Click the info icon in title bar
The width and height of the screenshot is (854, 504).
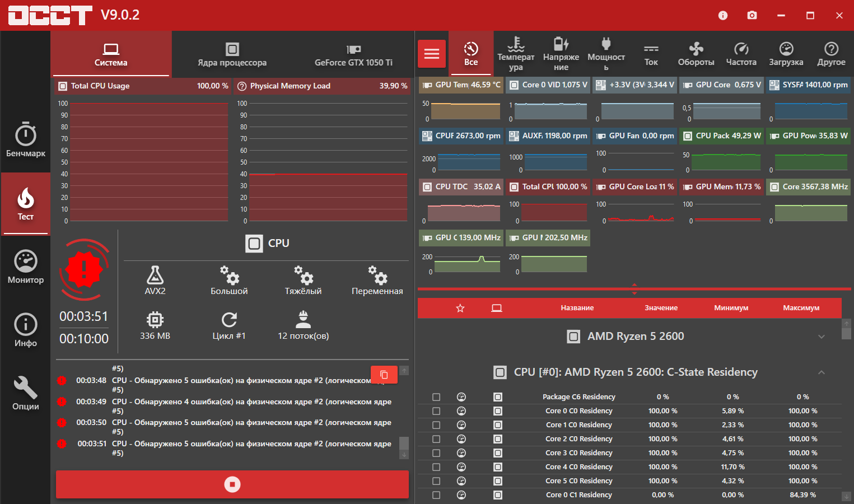[723, 15]
